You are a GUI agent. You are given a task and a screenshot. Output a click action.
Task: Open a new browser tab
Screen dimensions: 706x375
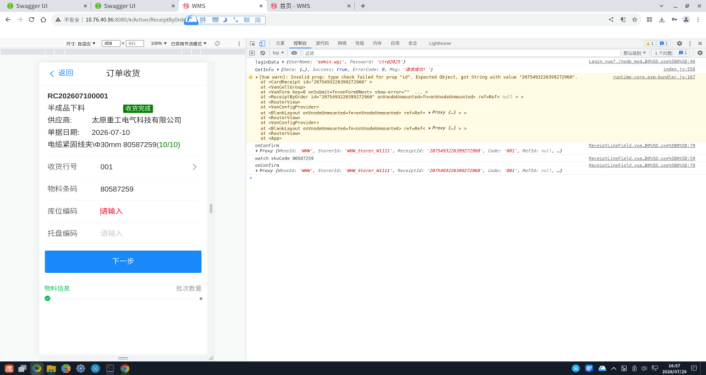pos(362,6)
